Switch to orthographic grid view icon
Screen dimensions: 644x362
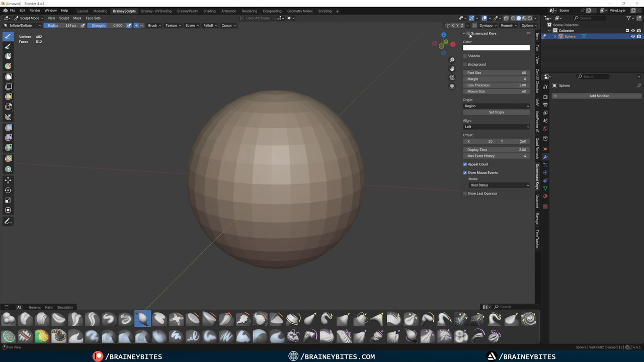point(452,86)
